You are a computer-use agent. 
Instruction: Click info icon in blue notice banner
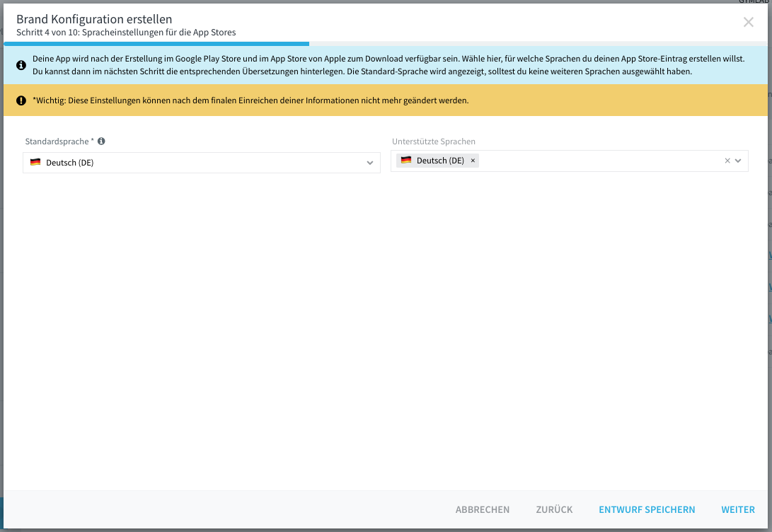point(21,65)
